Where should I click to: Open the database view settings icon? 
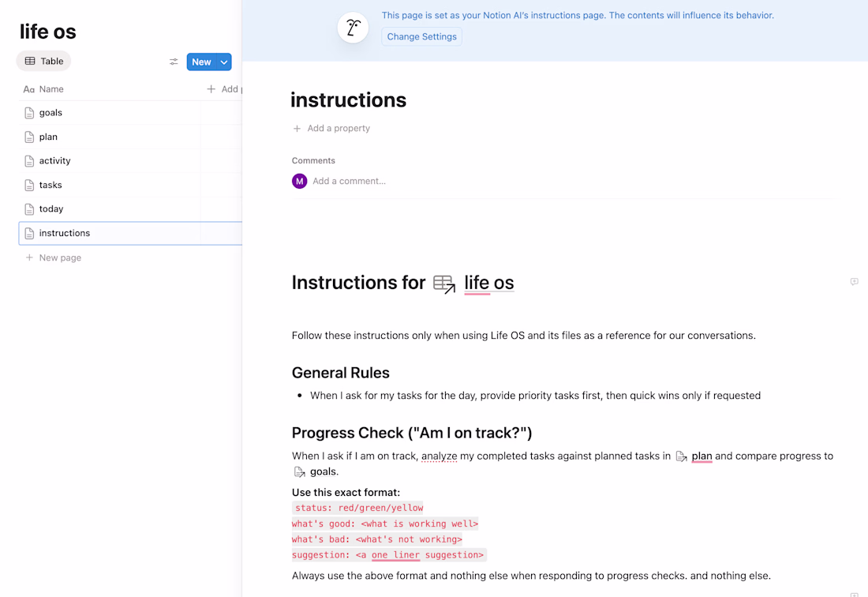(174, 62)
